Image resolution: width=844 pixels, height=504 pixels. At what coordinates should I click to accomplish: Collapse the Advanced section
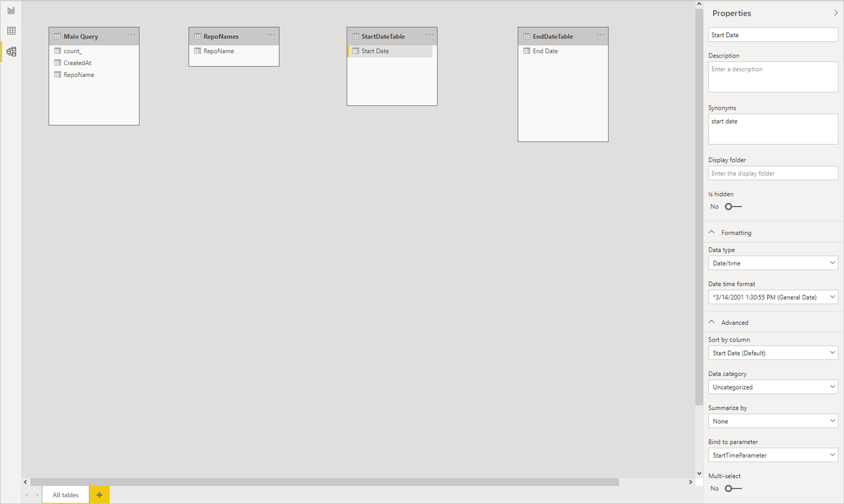point(712,322)
